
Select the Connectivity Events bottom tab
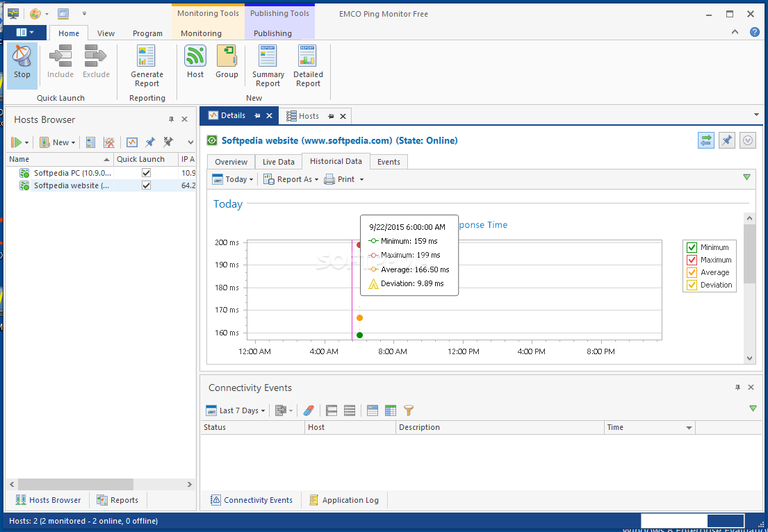[252, 500]
